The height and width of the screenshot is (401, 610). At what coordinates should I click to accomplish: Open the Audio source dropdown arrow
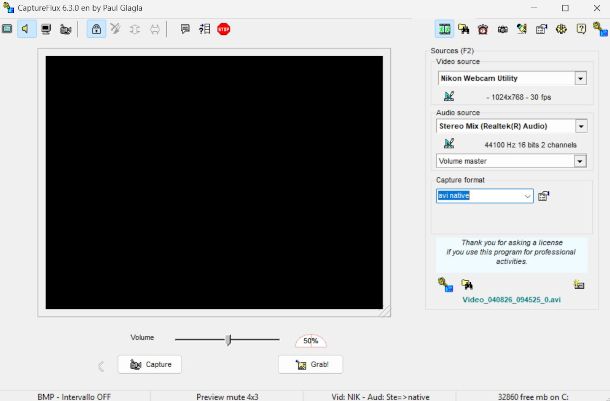pos(581,126)
